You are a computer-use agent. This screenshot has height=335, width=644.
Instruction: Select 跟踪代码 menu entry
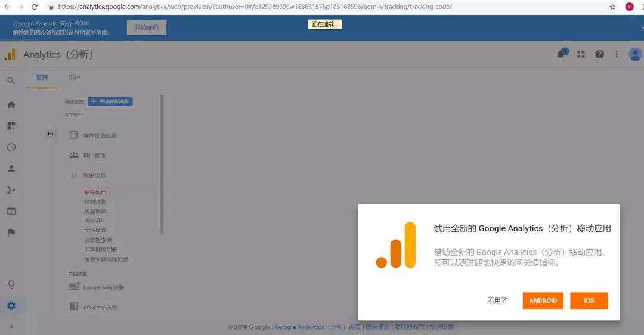[x=95, y=192]
